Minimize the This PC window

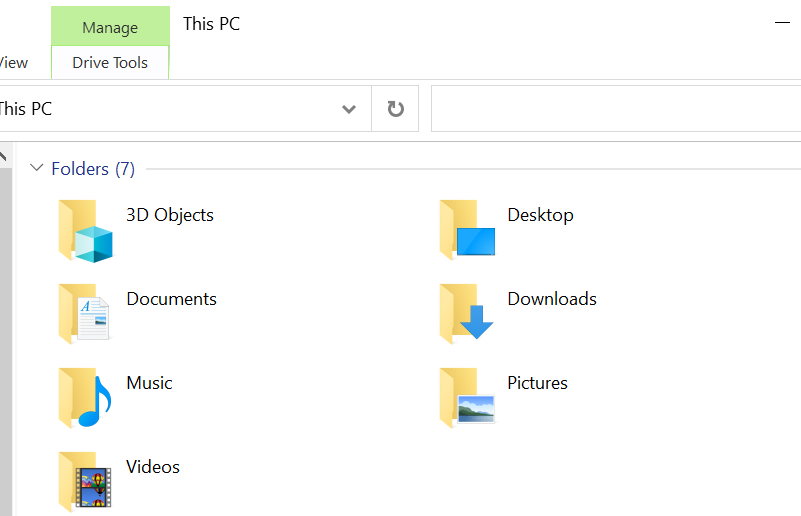point(783,22)
